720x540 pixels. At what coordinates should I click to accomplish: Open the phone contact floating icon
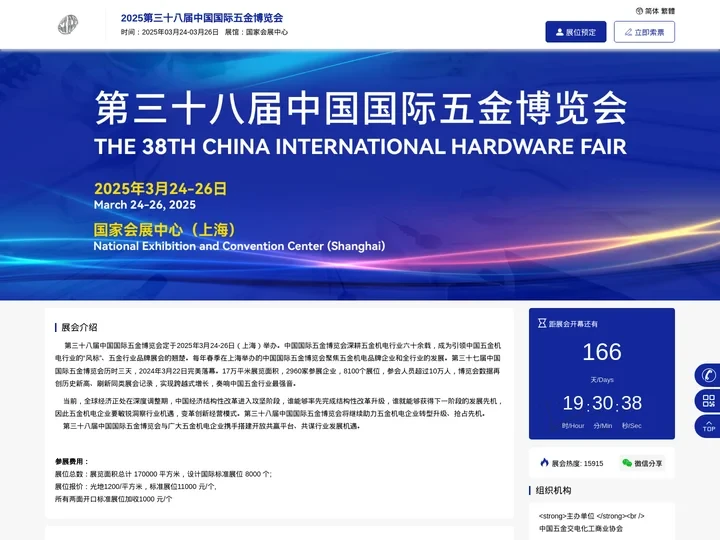pyautogui.click(x=709, y=375)
